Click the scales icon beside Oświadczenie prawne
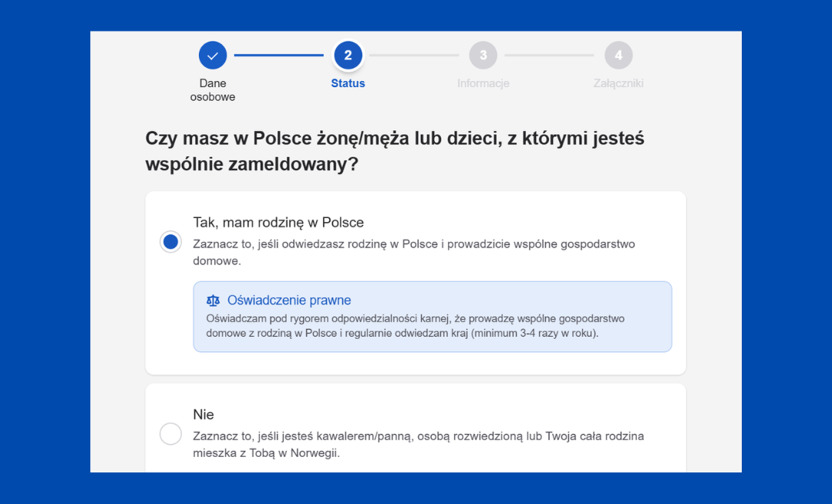Screen dimensions: 832x504 click(x=214, y=301)
